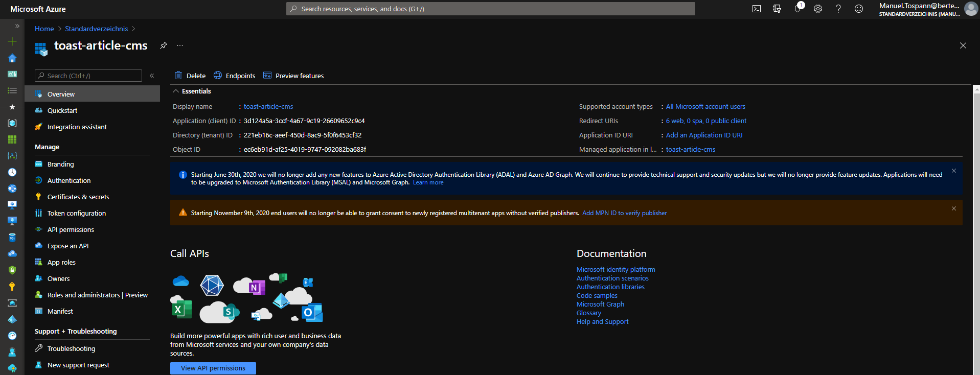The image size is (980, 375).
Task: Click Add an Application ID URI
Action: pyautogui.click(x=704, y=135)
